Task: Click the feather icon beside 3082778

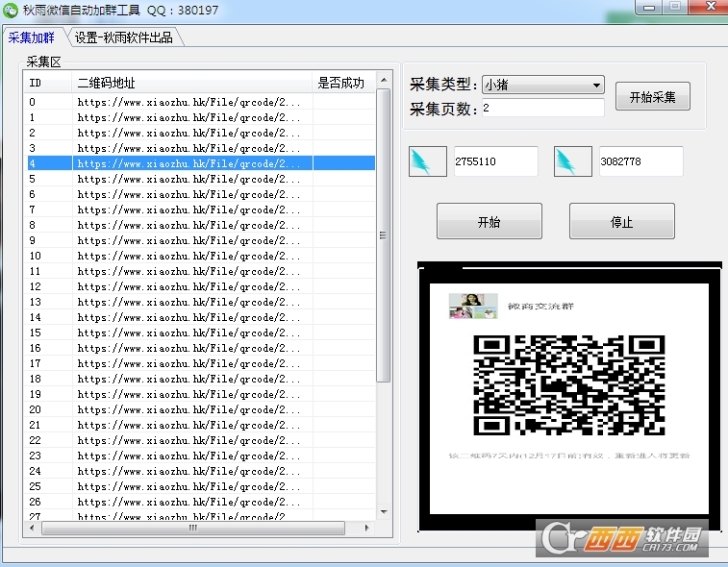Action: [x=573, y=161]
